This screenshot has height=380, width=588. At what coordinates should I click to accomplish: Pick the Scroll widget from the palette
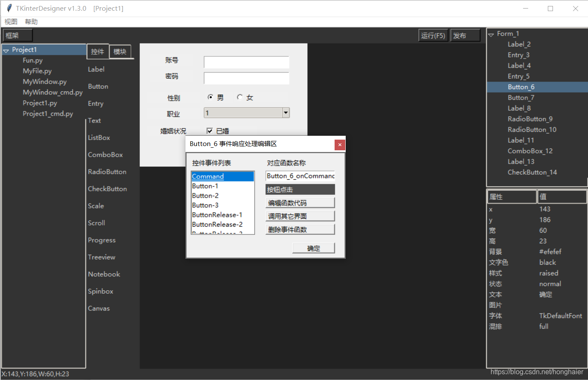click(x=97, y=223)
